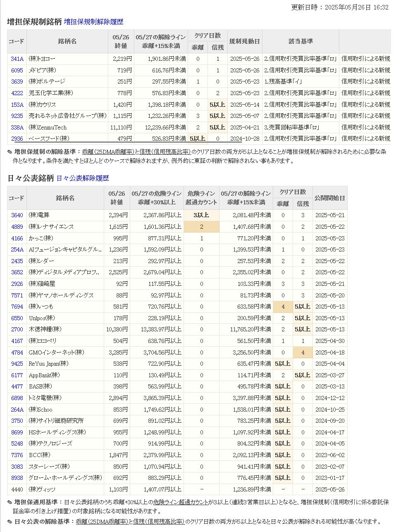The image size is (396, 532).
Task: Open stock code 6095 link
Action: point(17,70)
